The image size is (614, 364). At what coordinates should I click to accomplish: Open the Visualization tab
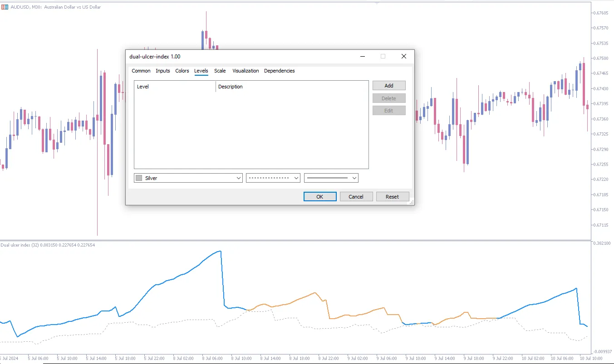pyautogui.click(x=246, y=71)
